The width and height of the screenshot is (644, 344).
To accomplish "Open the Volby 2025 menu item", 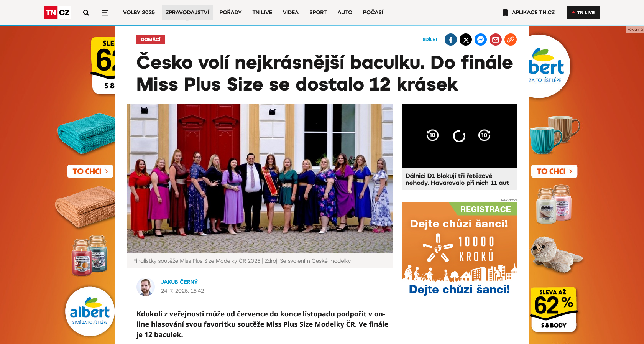I will click(139, 12).
